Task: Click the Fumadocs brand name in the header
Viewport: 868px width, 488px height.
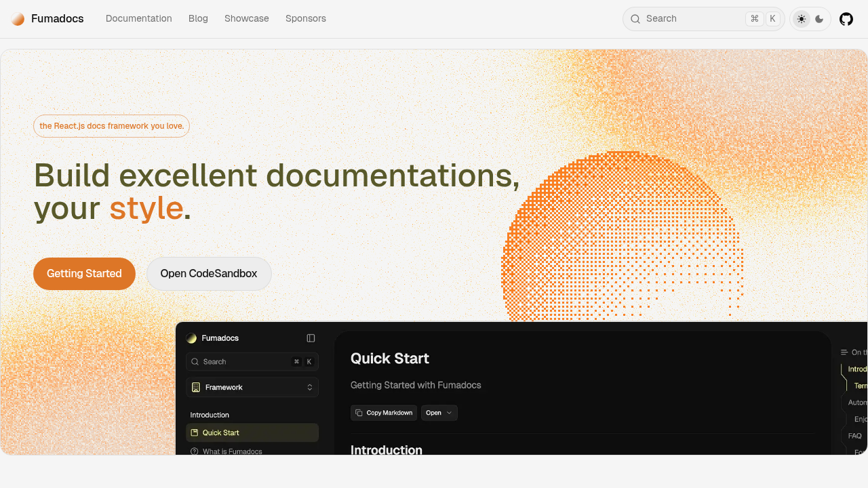Action: click(58, 19)
